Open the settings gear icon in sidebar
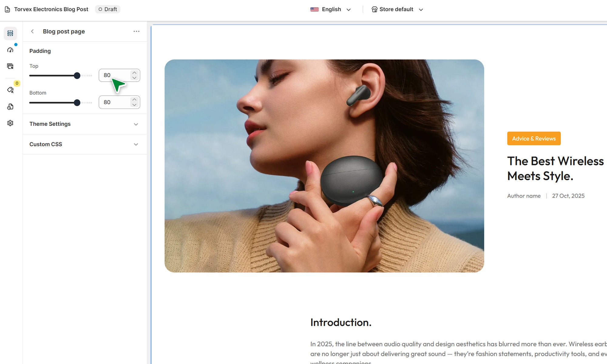Screen dimensions: 607x364 click(x=10, y=123)
